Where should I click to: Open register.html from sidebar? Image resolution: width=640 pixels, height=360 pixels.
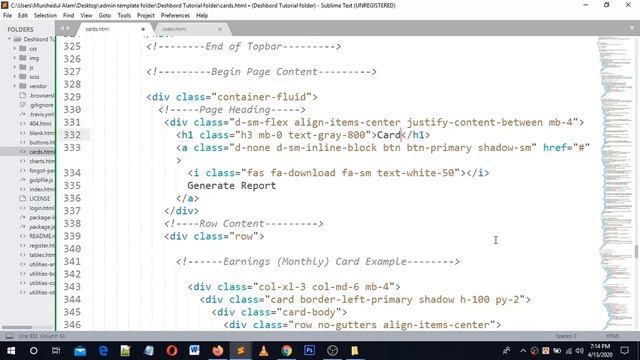41,246
